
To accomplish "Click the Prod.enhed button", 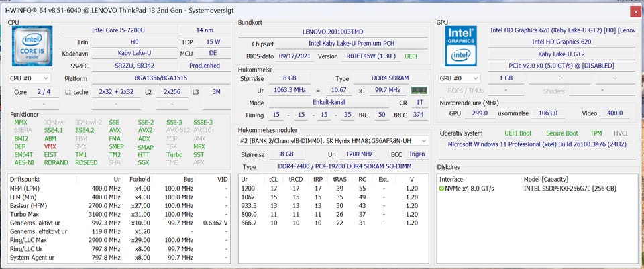I will [205, 66].
